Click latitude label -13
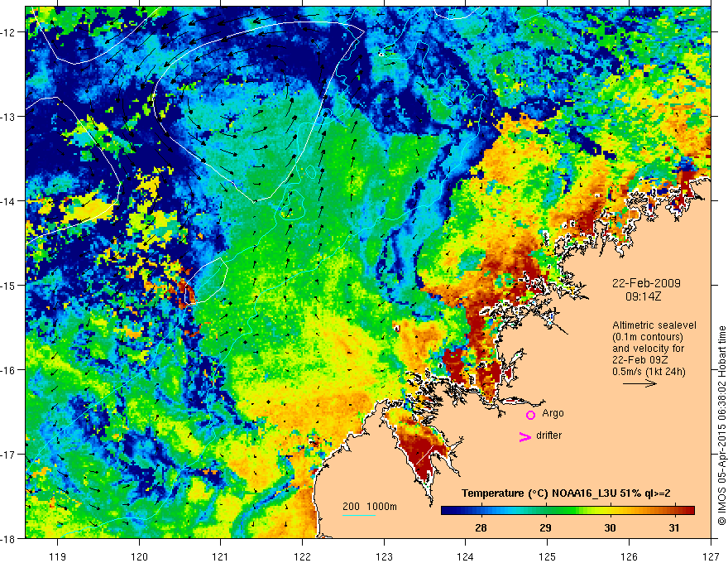 8,117
